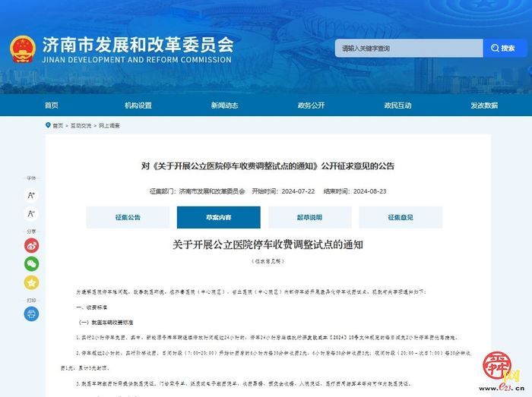
Task: Click the 征集部门 济南市发展和改革委员会 text
Action: 197,191
